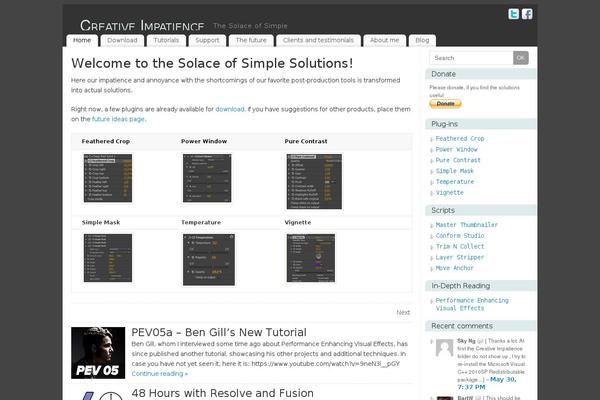Screen dimensions: 600x400
Task: Open 48 Hours with Resolve and Fusion
Action: [222, 393]
